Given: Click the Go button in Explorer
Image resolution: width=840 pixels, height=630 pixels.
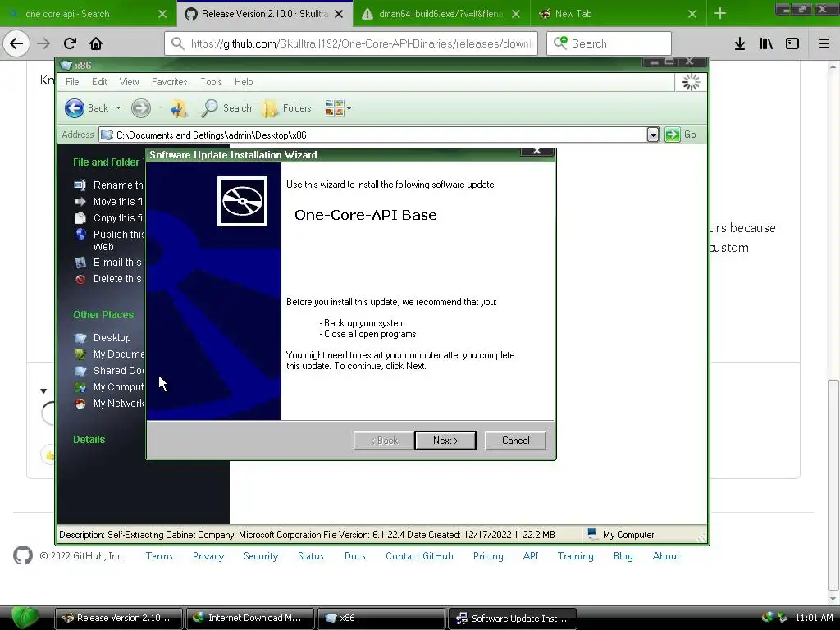Looking at the screenshot, I should point(681,135).
